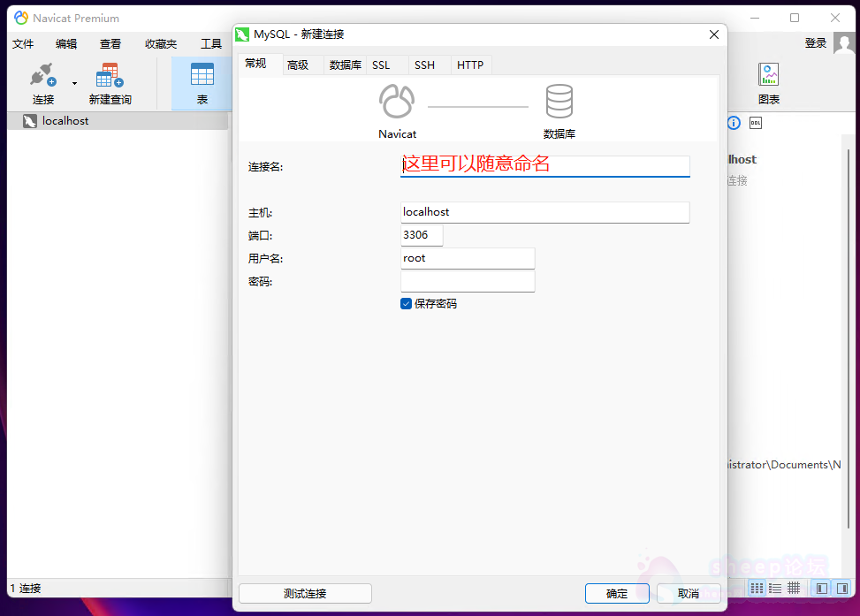This screenshot has height=616, width=860.
Task: Click the user avatar icon
Action: click(x=844, y=42)
